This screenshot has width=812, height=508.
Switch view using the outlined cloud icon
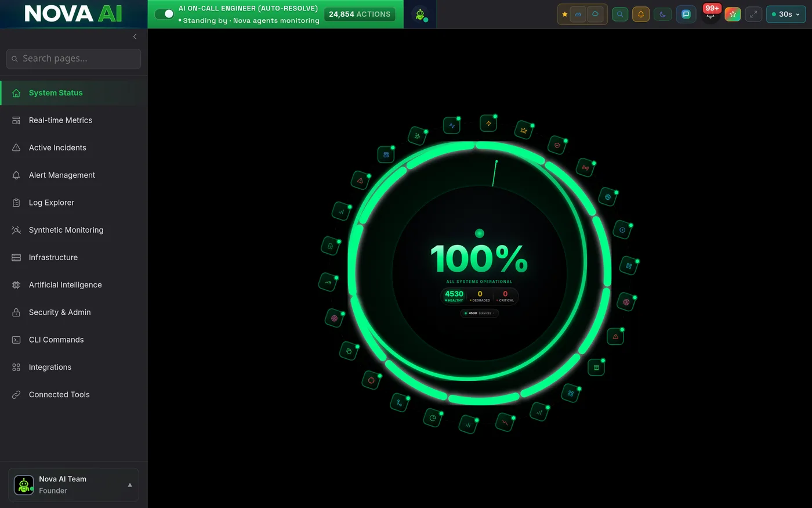(595, 14)
